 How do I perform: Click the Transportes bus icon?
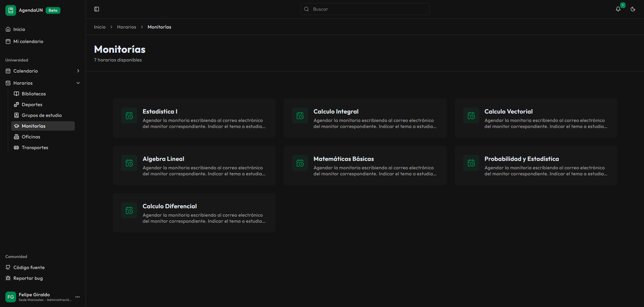click(16, 147)
